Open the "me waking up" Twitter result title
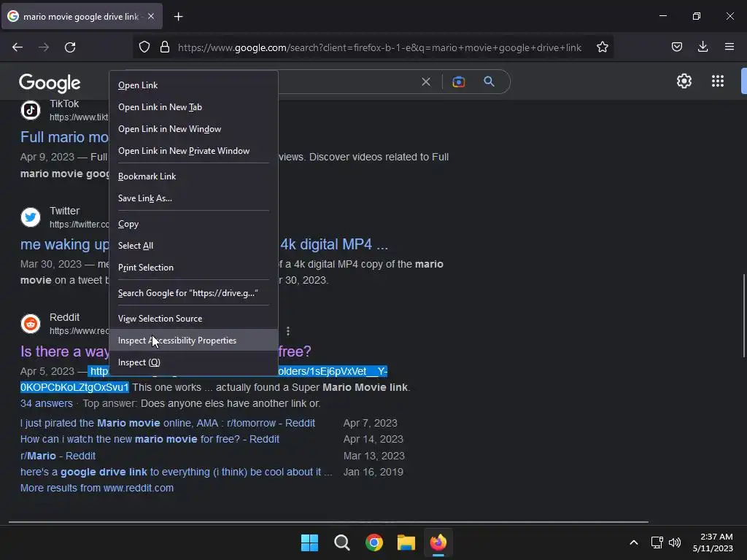The height and width of the screenshot is (560, 747). tap(64, 244)
